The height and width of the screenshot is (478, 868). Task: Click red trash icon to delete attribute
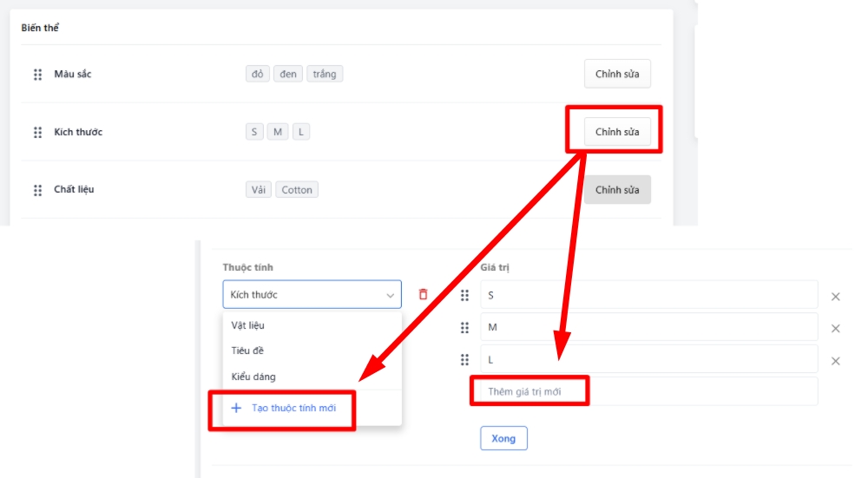(x=424, y=294)
